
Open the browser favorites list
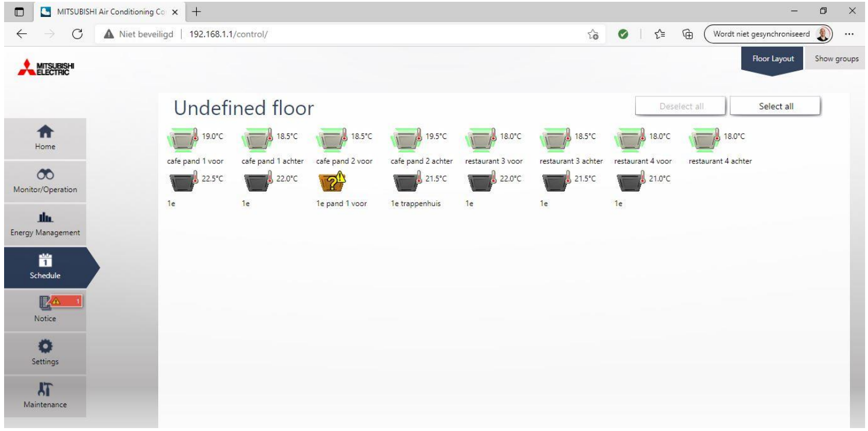point(654,34)
